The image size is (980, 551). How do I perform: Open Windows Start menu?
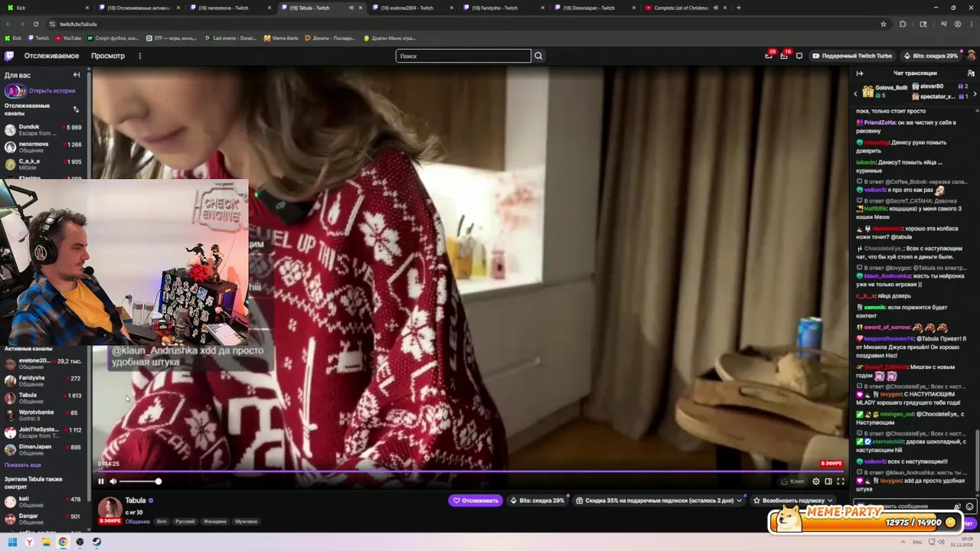[12, 542]
